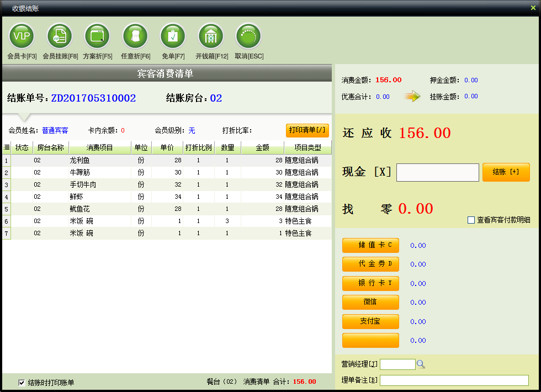Pay with 代金券 D voucher button
Viewport: 541px width, 392px height.
coord(370,264)
